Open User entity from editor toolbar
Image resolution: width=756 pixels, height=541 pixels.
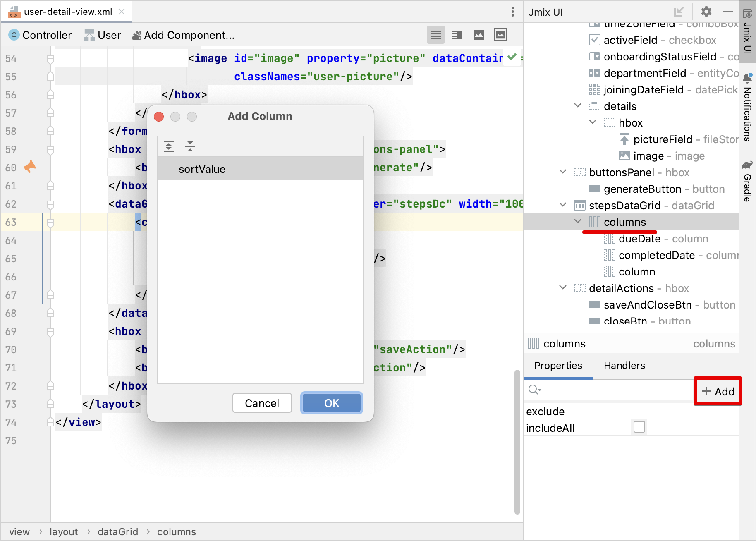click(x=102, y=35)
